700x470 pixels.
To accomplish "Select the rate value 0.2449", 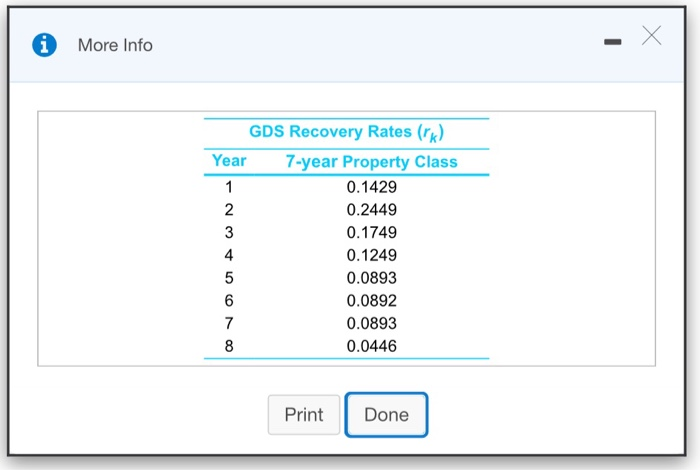I will pos(371,209).
